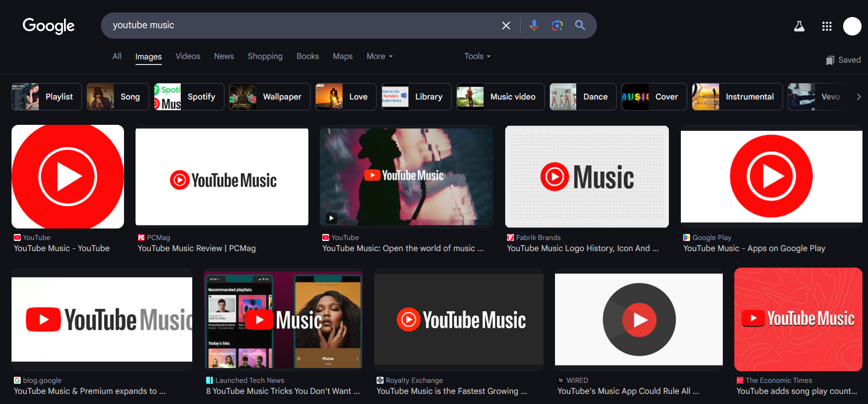Open the News tab
This screenshot has width=868, height=404.
click(224, 56)
